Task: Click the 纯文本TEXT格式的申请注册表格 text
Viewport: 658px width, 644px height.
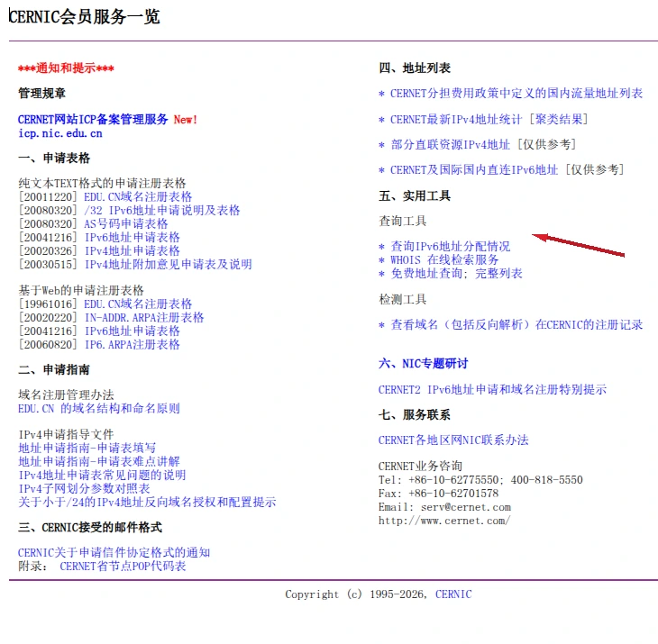Action: pyautogui.click(x=102, y=183)
